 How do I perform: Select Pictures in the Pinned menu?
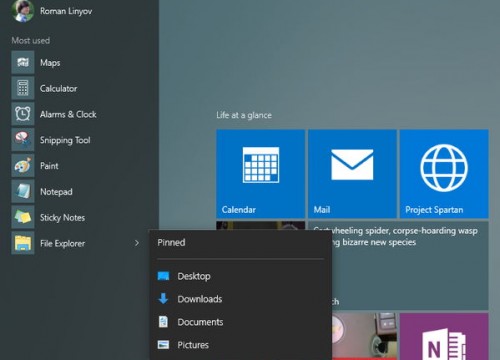tap(240, 345)
